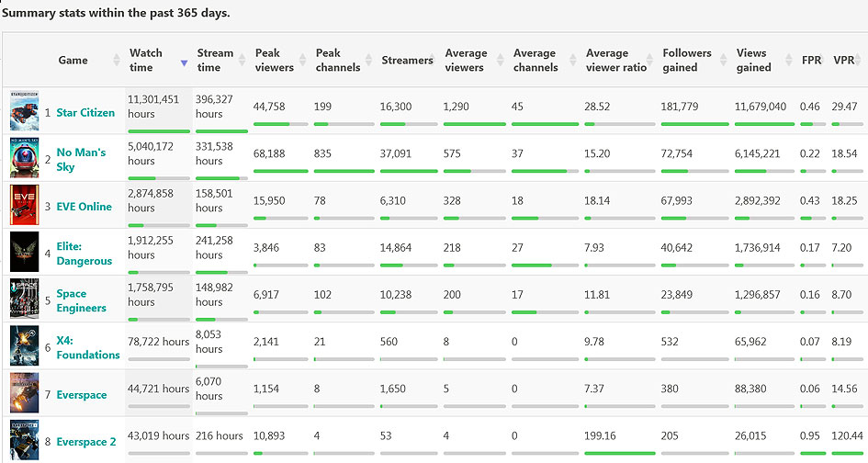868x463 pixels.
Task: Sort by Peak viewers column header
Action: pos(274,60)
